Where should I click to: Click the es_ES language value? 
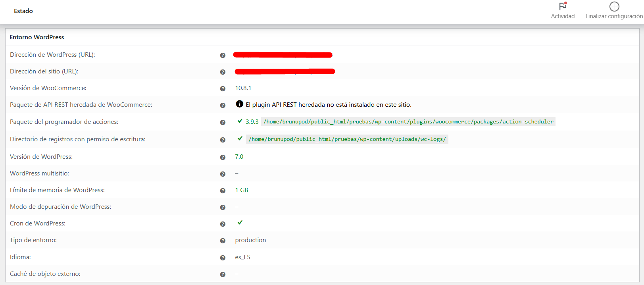[242, 257]
